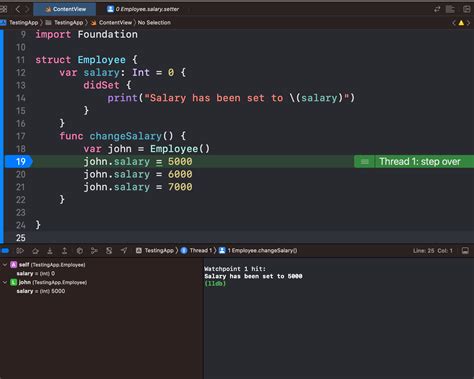Click the 'func changeSalary()' code line
This screenshot has width=474, height=379.
tap(123, 136)
